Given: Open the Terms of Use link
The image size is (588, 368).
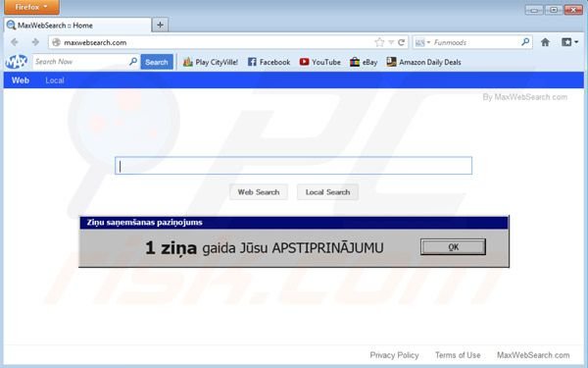Looking at the screenshot, I should click(458, 355).
